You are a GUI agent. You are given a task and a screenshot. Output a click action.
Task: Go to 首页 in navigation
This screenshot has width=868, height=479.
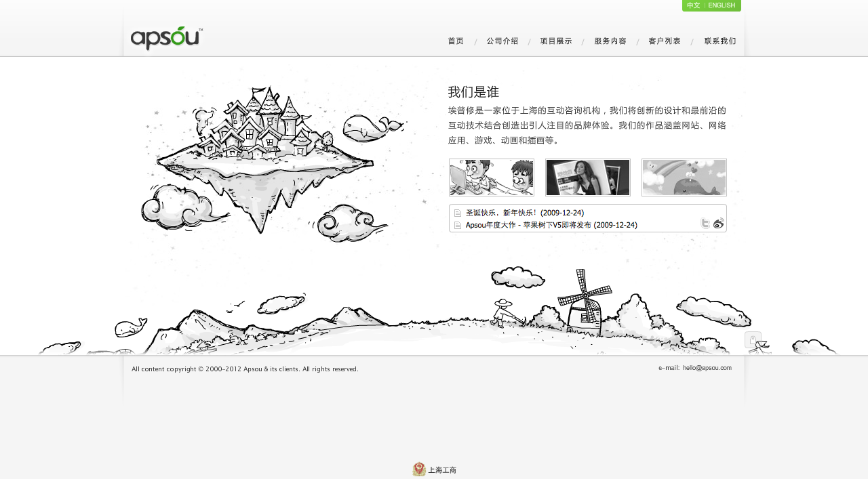click(x=456, y=41)
